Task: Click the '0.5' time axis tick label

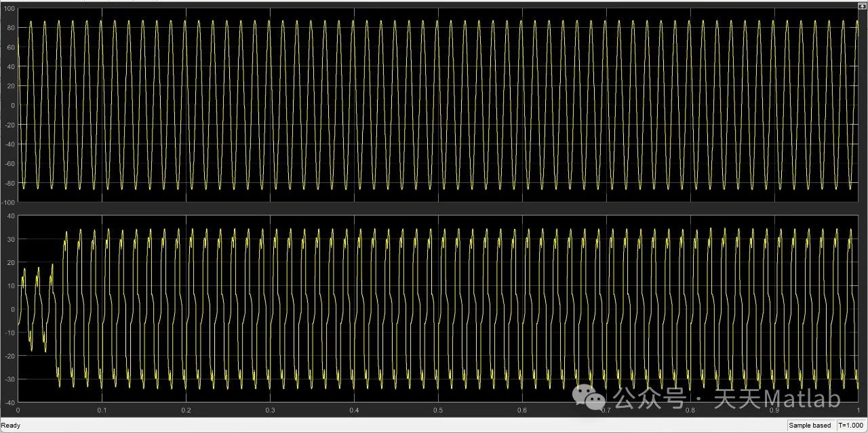Action: (438, 411)
